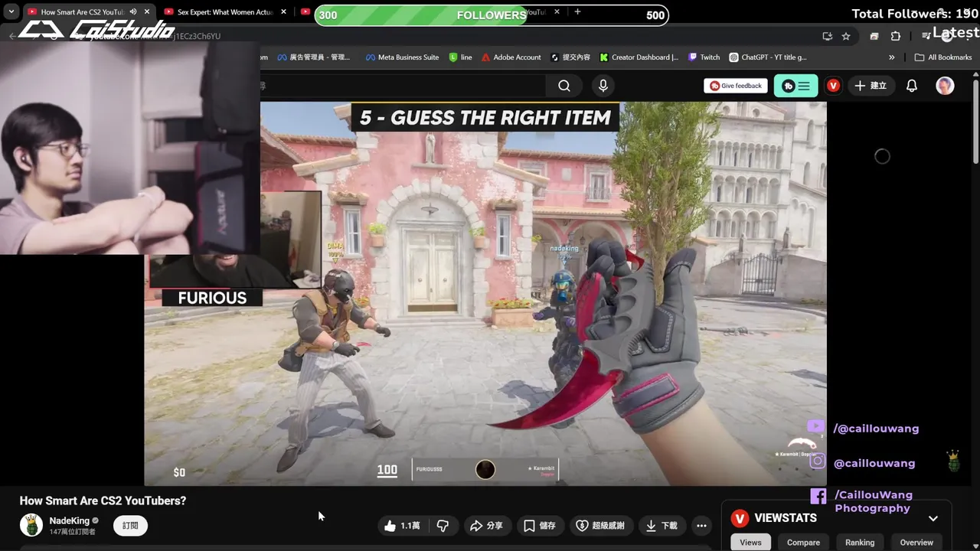980x551 pixels.
Task: Click the YouTube search input field
Action: 403,86
